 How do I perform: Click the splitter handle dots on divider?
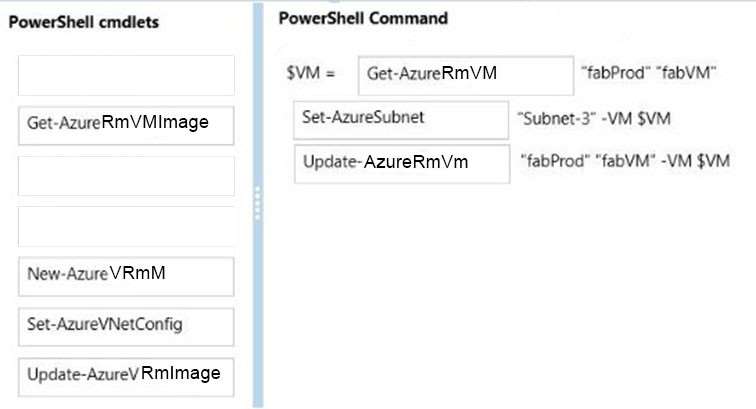(257, 204)
